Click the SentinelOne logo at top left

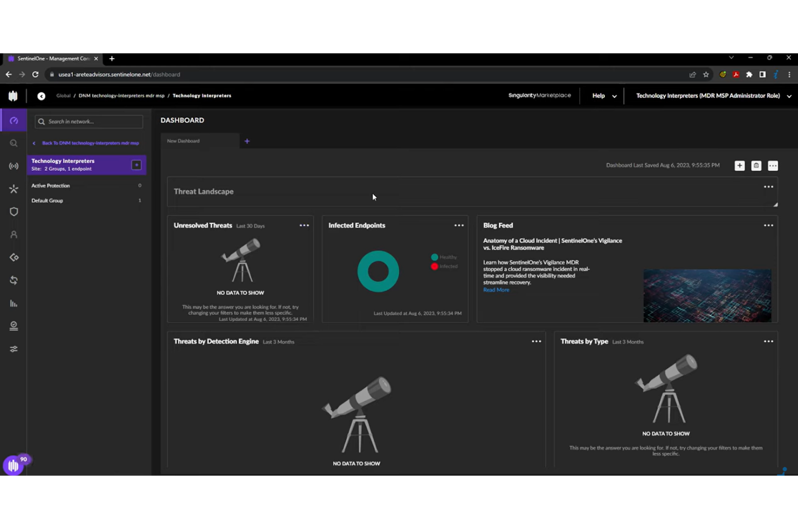(x=13, y=95)
